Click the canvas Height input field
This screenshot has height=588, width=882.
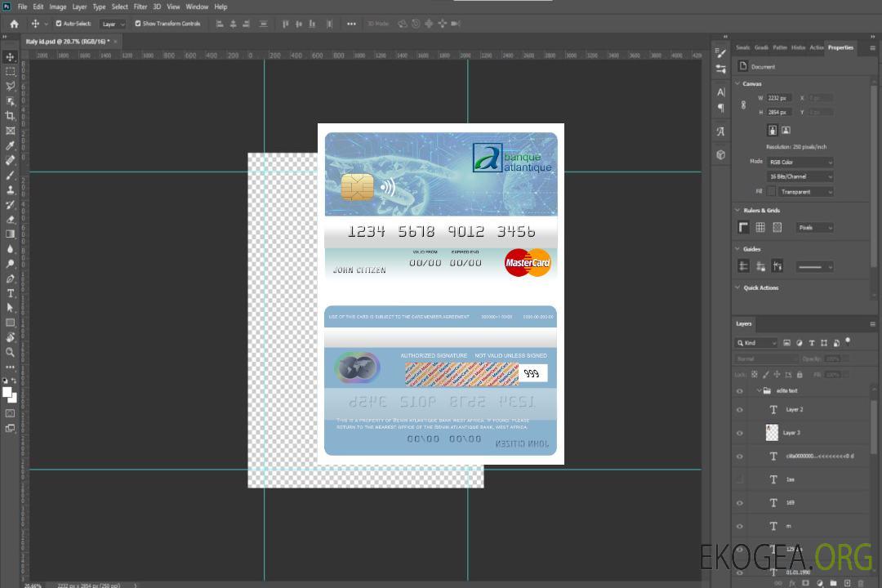[779, 113]
